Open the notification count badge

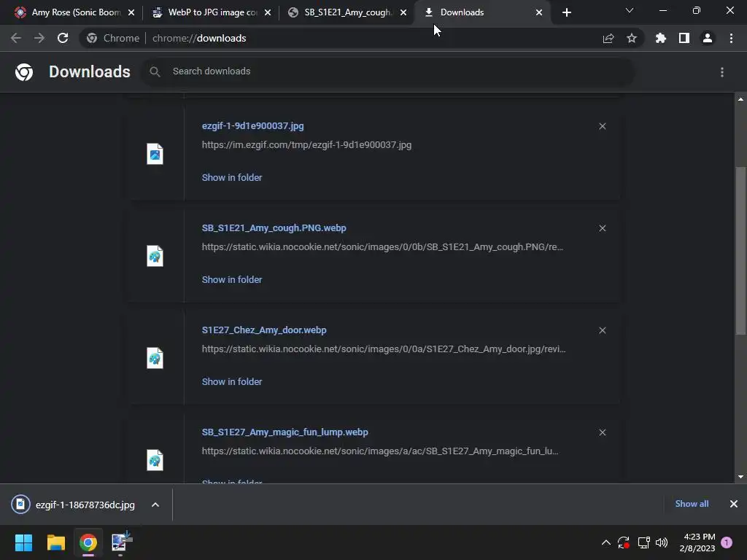click(x=727, y=542)
